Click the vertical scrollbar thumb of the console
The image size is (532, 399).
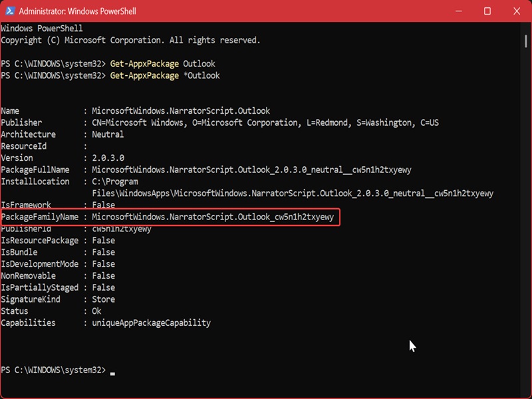[525, 42]
